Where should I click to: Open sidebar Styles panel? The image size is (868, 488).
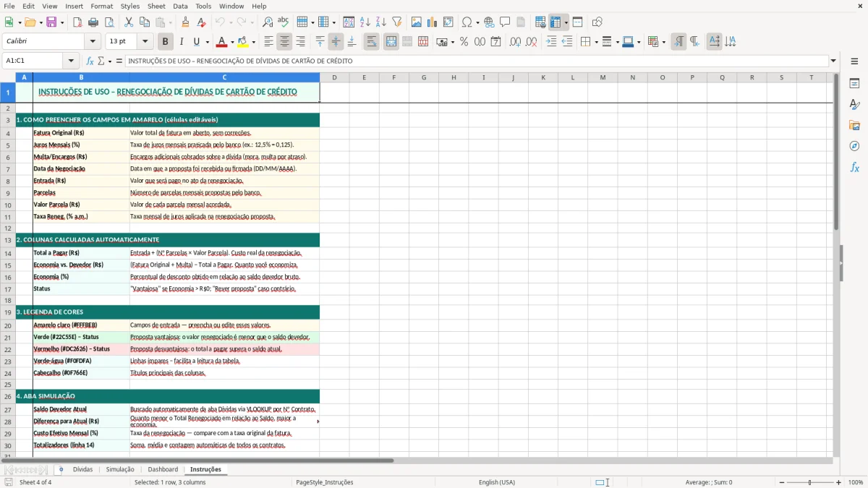point(854,105)
